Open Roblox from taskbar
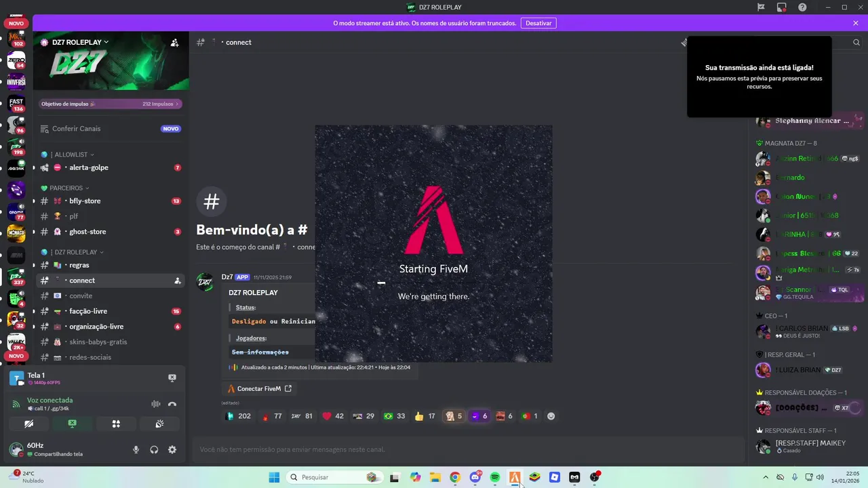The width and height of the screenshot is (868, 488). pyautogui.click(x=555, y=477)
